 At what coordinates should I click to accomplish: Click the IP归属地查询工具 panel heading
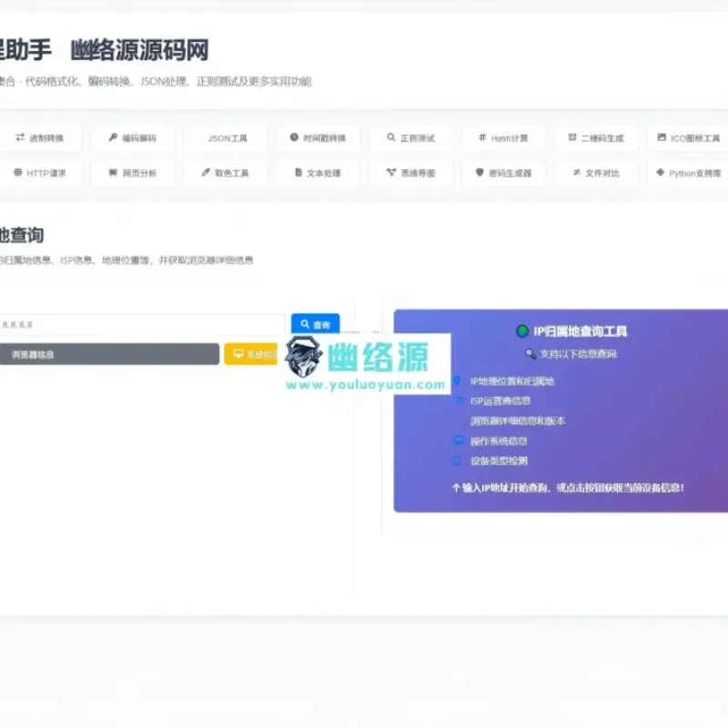tap(580, 331)
